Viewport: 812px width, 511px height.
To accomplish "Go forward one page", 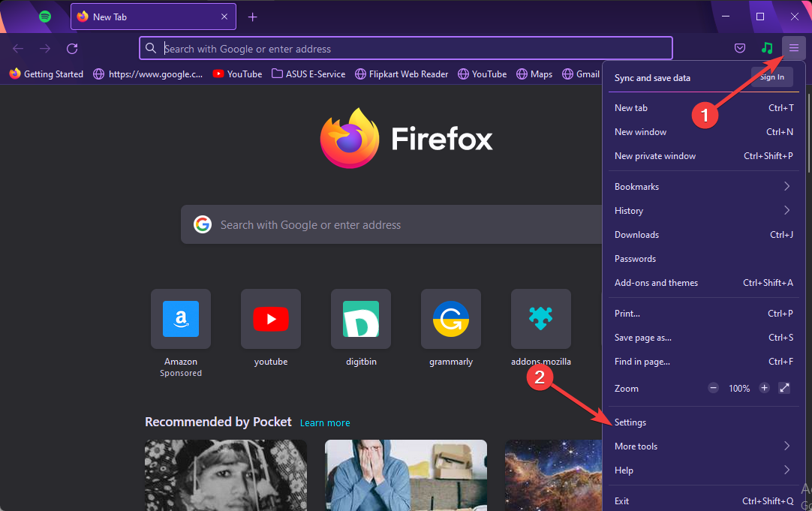I will pyautogui.click(x=45, y=48).
